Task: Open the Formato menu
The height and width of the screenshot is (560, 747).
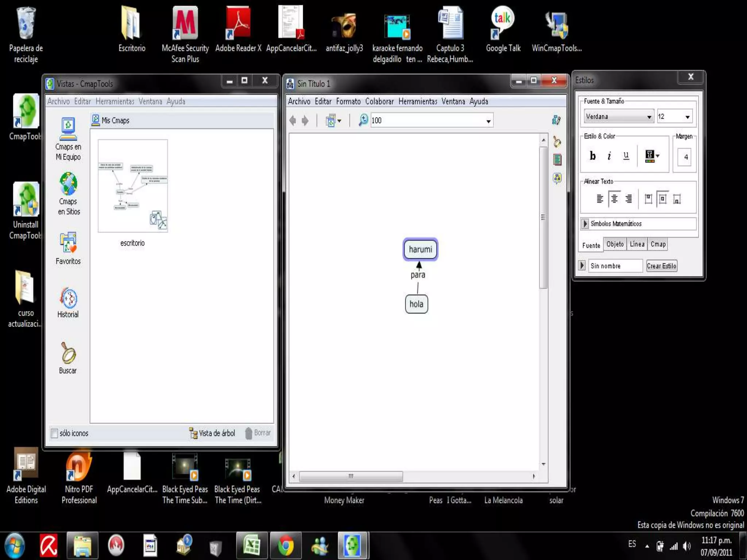Action: [348, 101]
